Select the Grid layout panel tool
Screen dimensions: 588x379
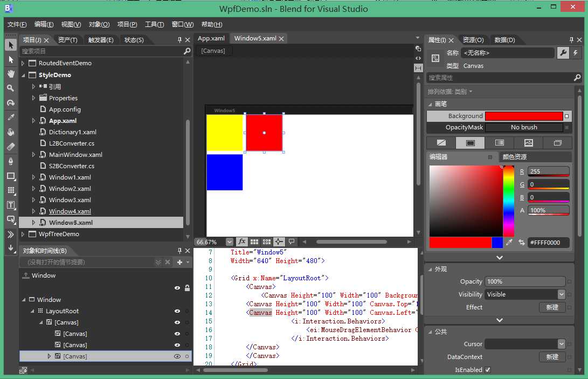click(11, 190)
